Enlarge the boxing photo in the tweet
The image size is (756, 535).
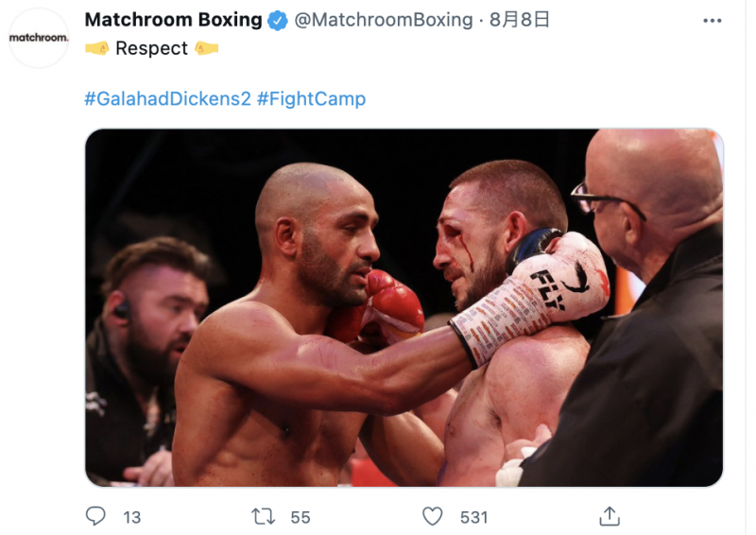tap(404, 307)
